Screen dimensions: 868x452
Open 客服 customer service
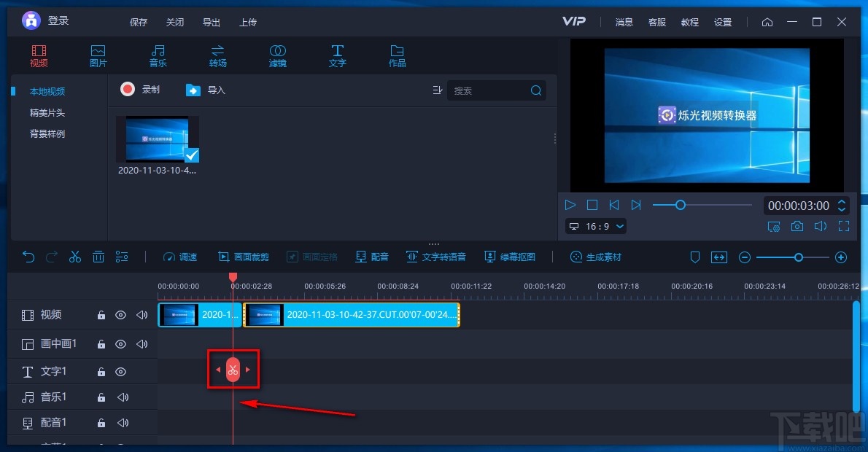click(657, 22)
